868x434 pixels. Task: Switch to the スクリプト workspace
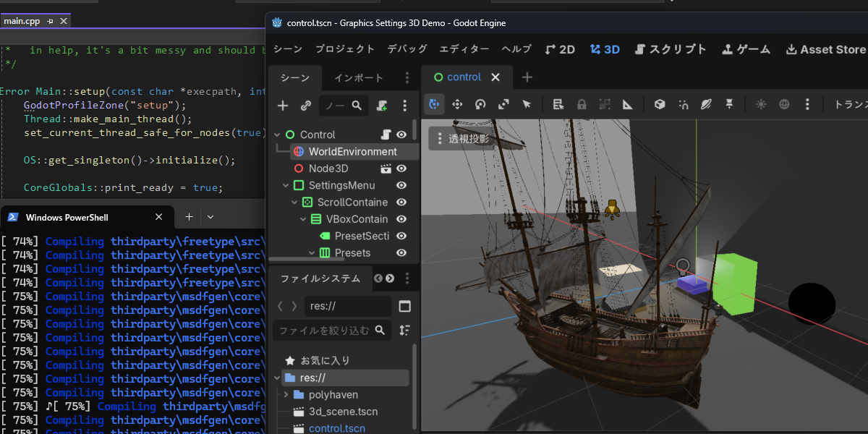click(671, 49)
